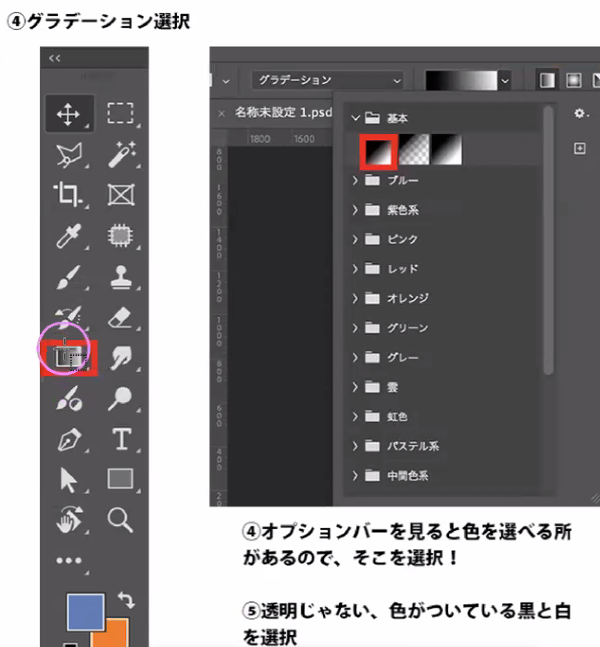Image resolution: width=600 pixels, height=647 pixels.
Task: Select the Move tool
Action: (69, 113)
